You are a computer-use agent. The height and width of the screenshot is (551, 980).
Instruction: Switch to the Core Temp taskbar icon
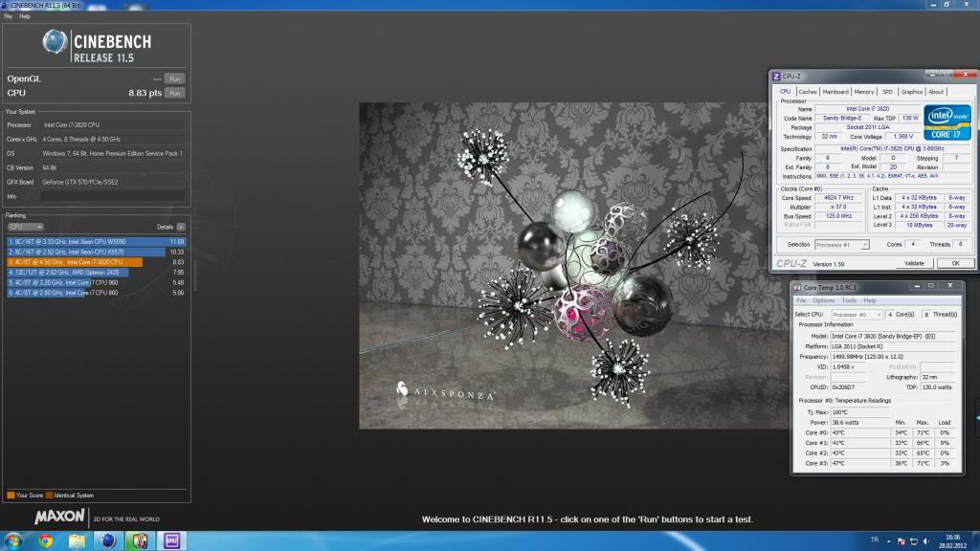point(140,540)
